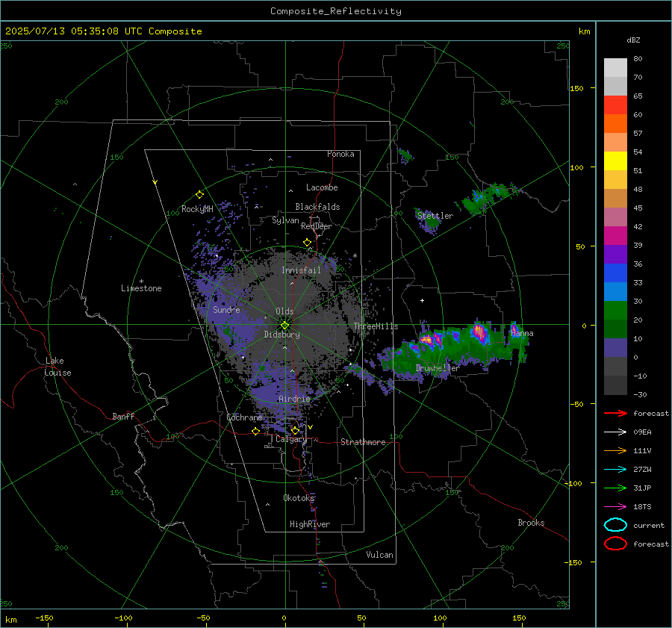Click the HighRiver city label
This screenshot has height=628, width=672.
click(310, 524)
